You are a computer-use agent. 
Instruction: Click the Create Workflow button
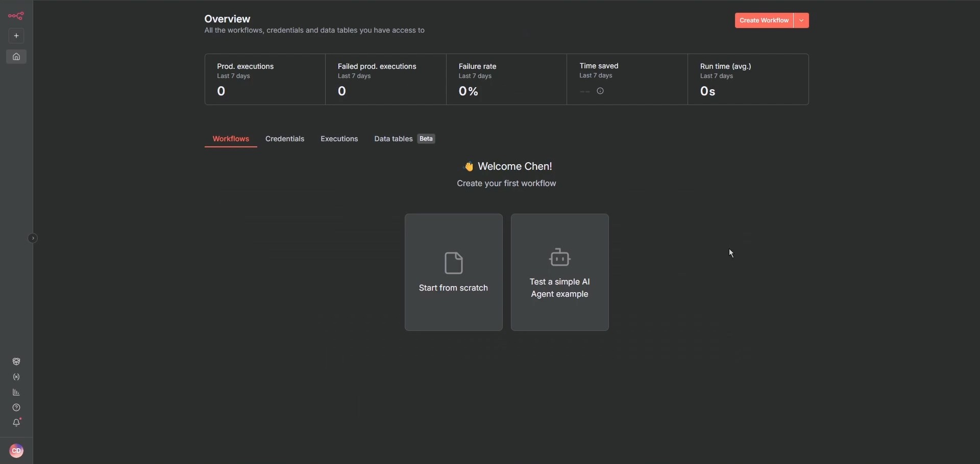click(764, 21)
